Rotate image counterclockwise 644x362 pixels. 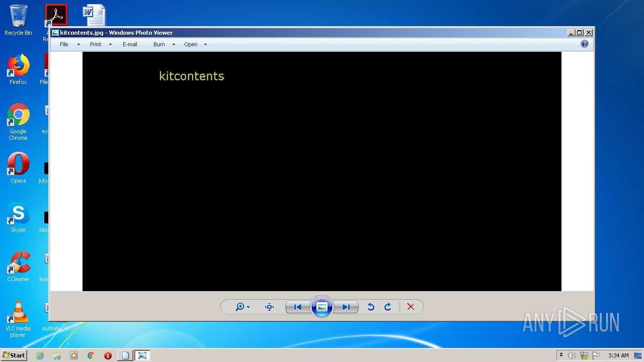click(371, 307)
